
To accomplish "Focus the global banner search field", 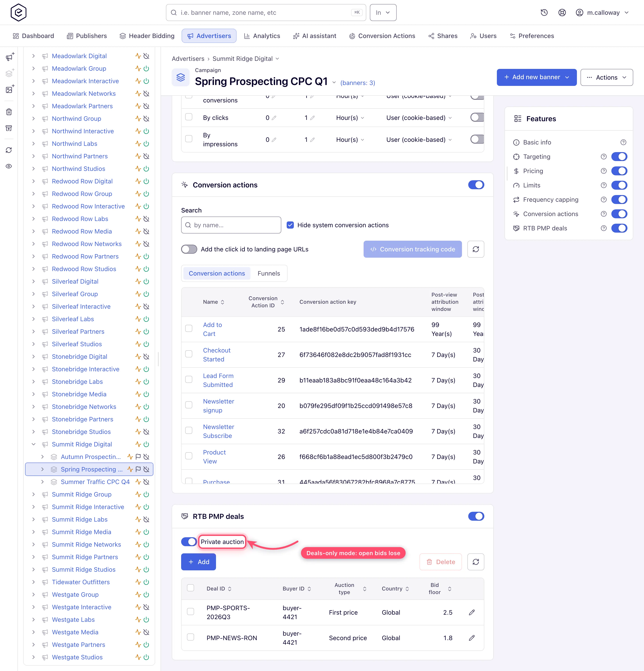I will click(x=266, y=13).
